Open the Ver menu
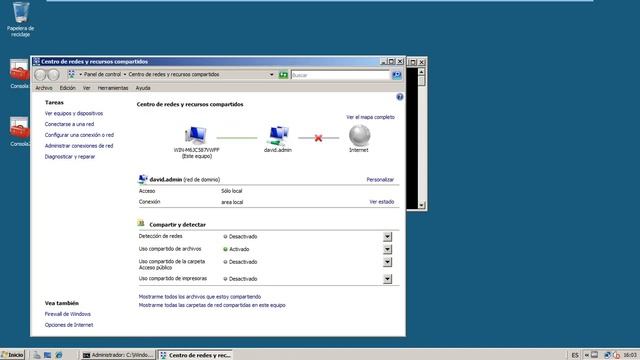 87,88
